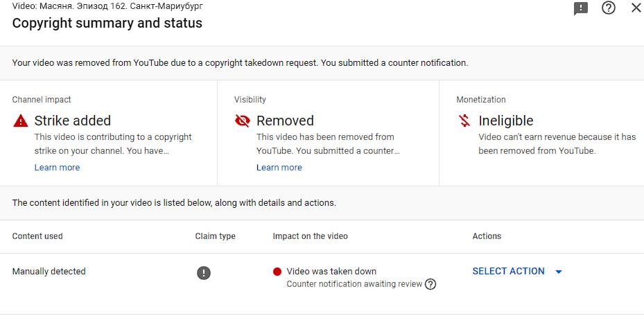Click the Strike added heading
This screenshot has height=334, width=644.
[x=73, y=121]
